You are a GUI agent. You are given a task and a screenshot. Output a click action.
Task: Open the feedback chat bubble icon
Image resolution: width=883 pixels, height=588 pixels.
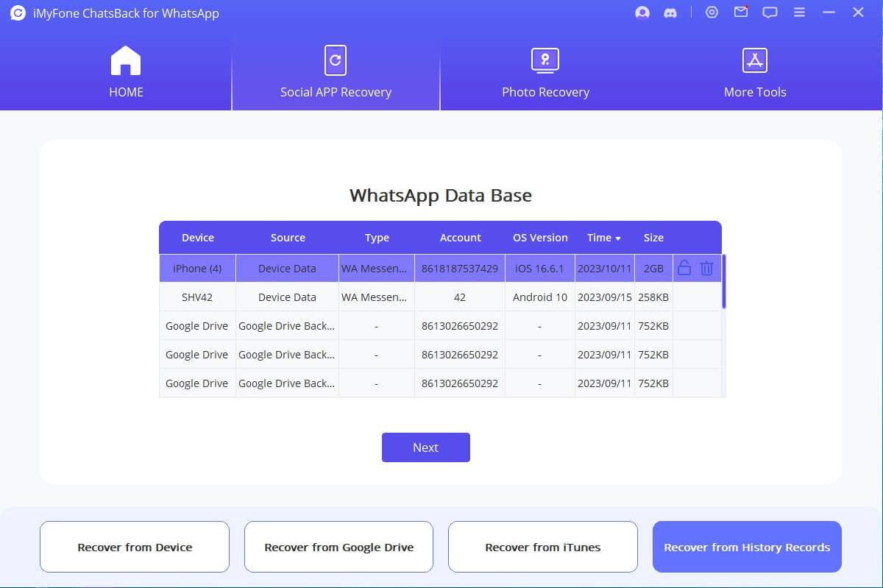(770, 13)
